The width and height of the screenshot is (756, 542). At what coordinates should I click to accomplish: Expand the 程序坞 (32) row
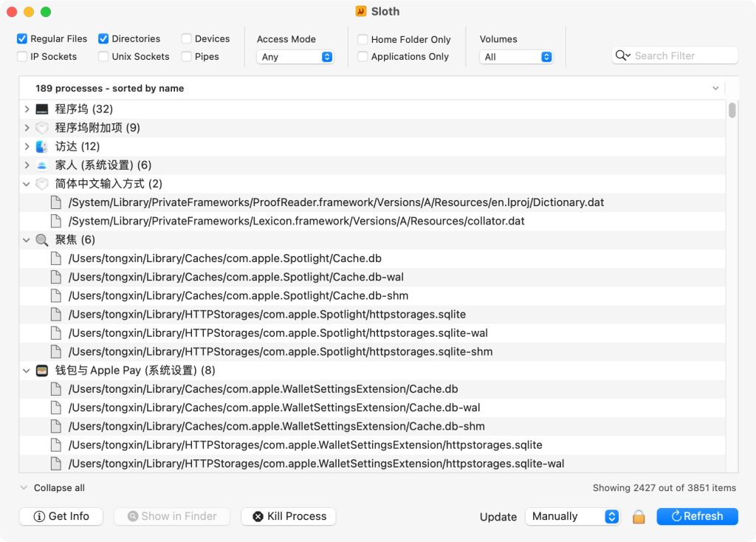click(x=27, y=109)
